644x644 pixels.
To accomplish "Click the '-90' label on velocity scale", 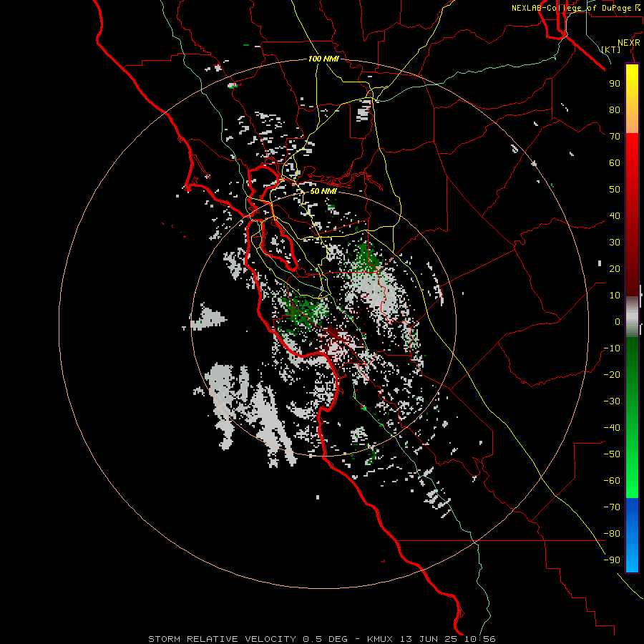I will (612, 560).
